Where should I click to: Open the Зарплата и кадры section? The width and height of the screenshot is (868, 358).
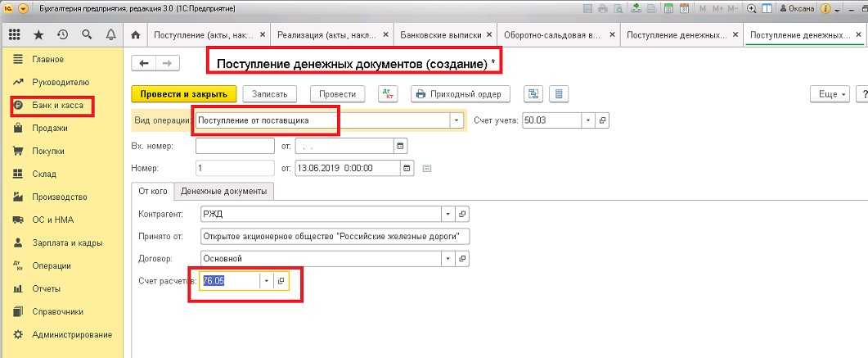point(67,242)
